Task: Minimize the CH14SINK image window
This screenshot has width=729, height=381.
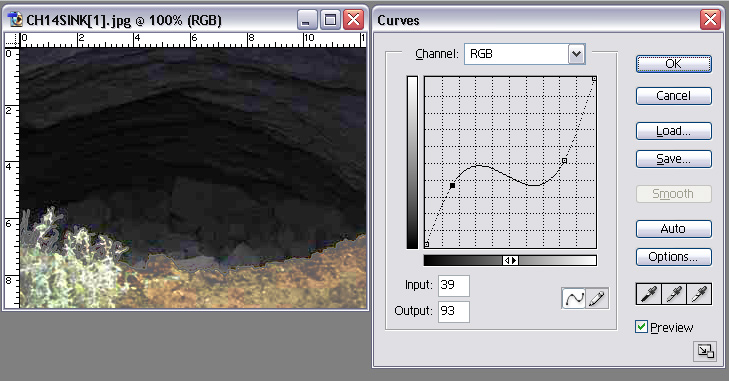Action: pyautogui.click(x=306, y=20)
